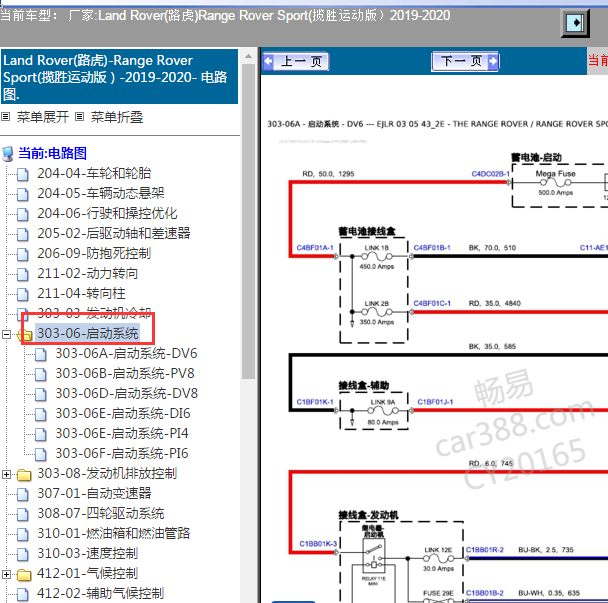
Task: Click page icon of 303-06D-启动系统-DV8
Action: click(x=40, y=394)
